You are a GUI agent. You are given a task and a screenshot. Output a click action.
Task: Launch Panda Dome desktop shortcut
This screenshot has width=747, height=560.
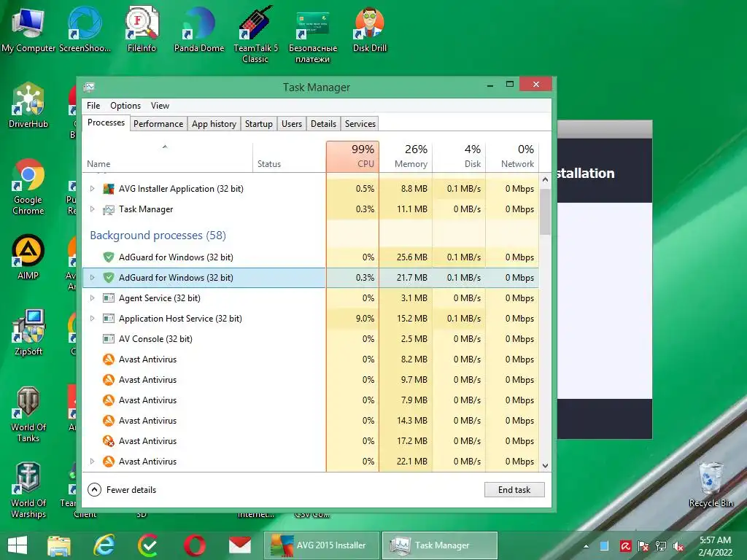[198, 29]
